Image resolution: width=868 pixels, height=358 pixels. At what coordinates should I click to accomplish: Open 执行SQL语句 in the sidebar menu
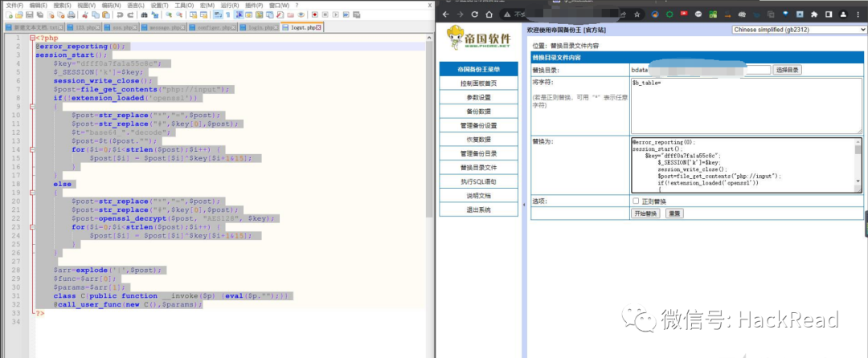tap(478, 181)
